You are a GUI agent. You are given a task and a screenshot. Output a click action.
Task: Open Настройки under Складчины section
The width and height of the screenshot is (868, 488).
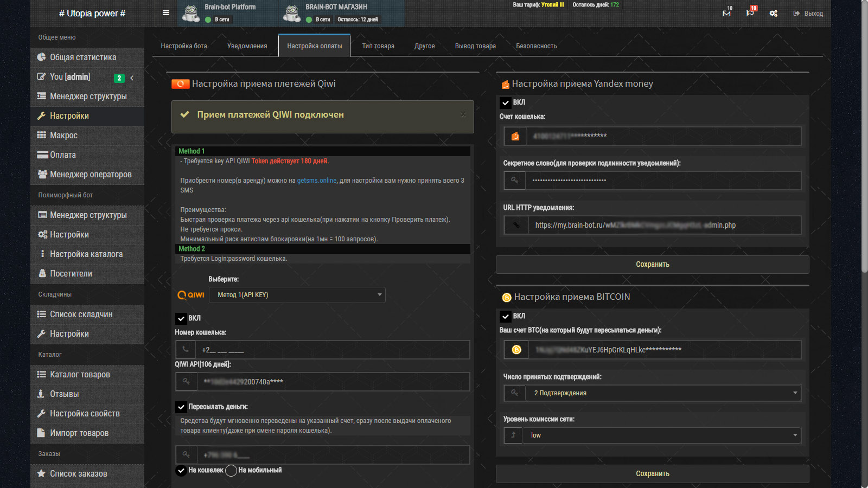(87, 333)
